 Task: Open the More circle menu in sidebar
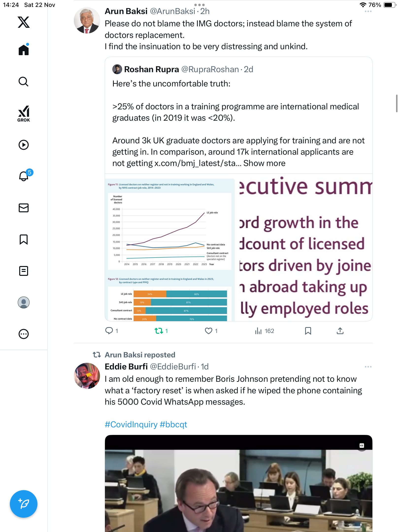point(24,334)
